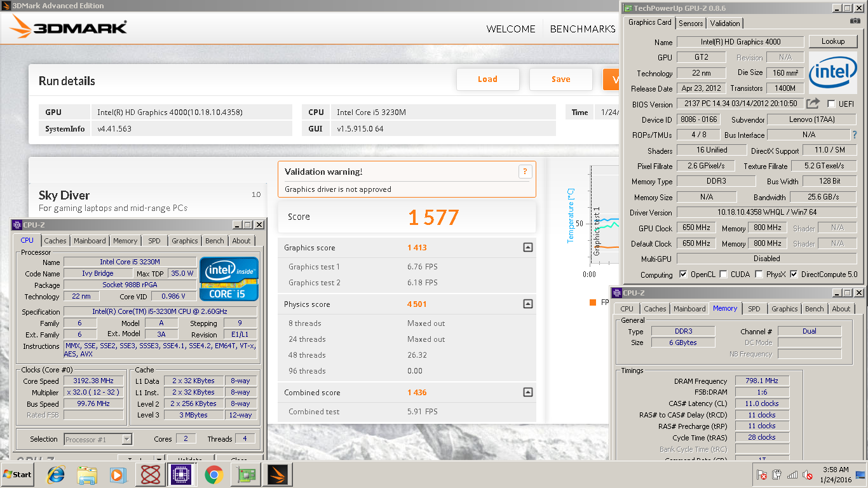
Task: Switch to Validation tab in GPU-Z
Action: tap(725, 24)
